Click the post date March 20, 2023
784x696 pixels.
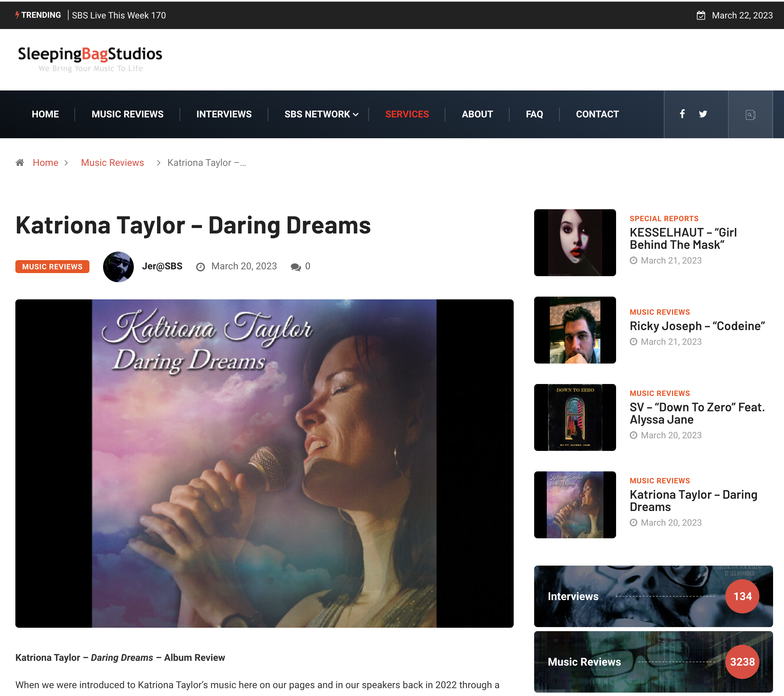point(244,266)
